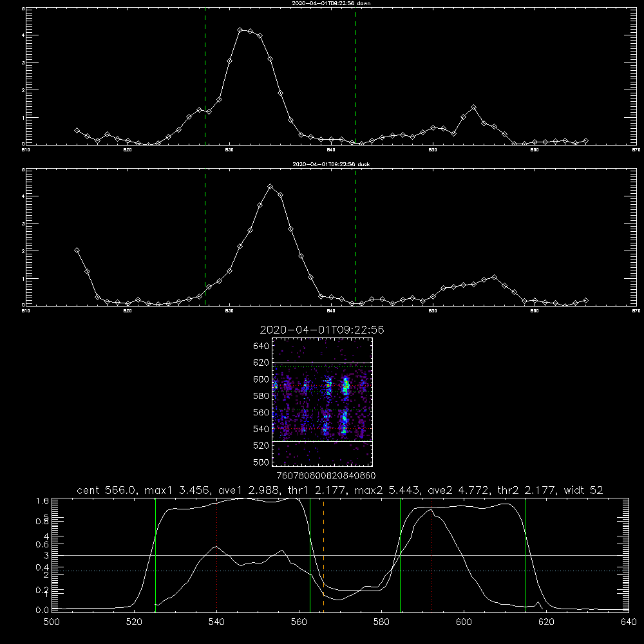This screenshot has width=644, height=644.
Task: Click the left green dashed line in dawn plot
Action: (205, 76)
